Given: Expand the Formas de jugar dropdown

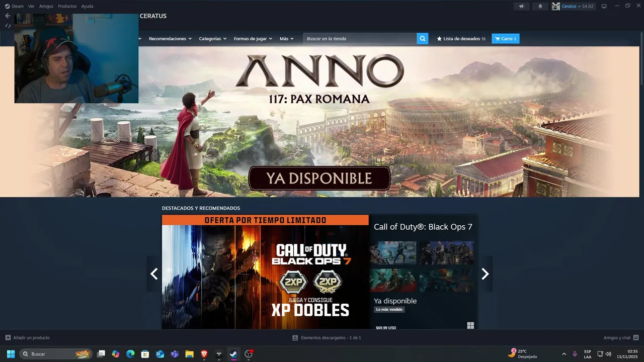Looking at the screenshot, I should (253, 39).
